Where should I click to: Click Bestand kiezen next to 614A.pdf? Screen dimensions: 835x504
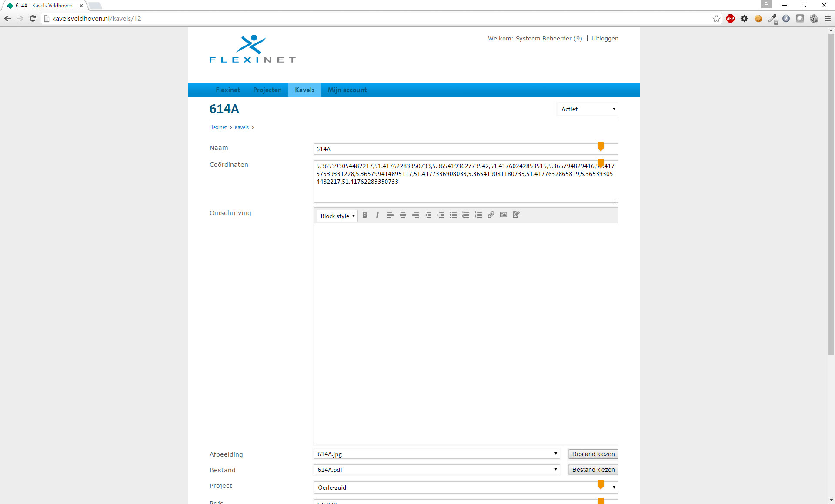593,470
